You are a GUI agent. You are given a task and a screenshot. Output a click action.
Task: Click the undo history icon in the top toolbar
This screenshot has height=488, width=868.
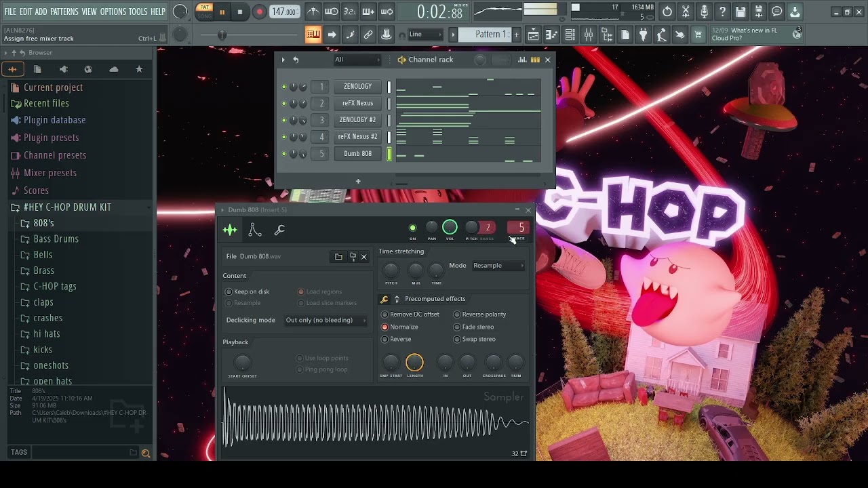coord(667,12)
